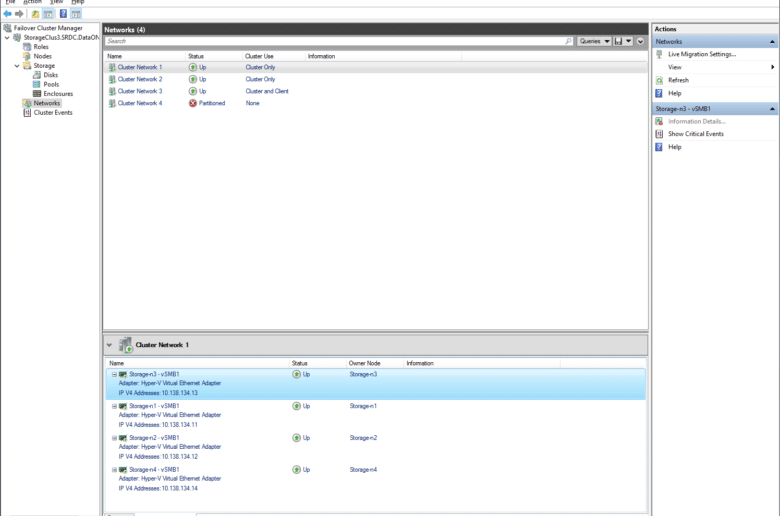Viewport: 780px width, 516px height.
Task: Click the Up status icon for Storage-n2
Action: point(296,438)
